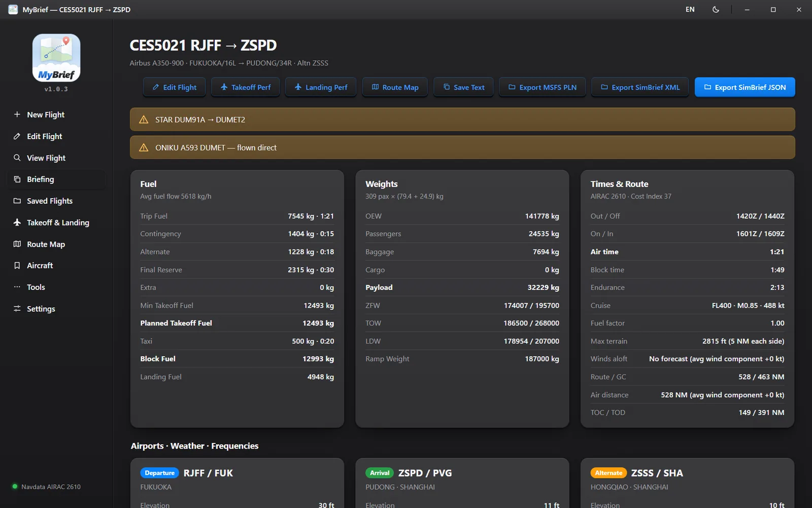Go to Briefing sidebar item
Viewport: 812px width, 508px height.
[x=56, y=179]
